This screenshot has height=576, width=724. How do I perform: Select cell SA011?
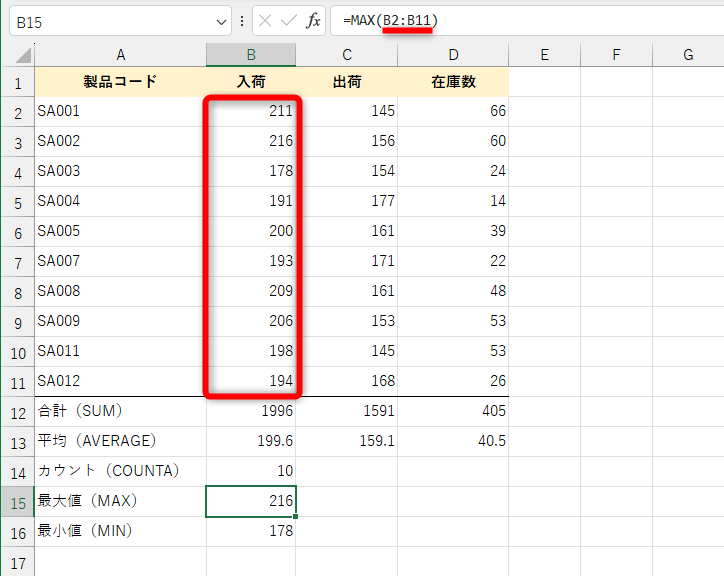(121, 352)
